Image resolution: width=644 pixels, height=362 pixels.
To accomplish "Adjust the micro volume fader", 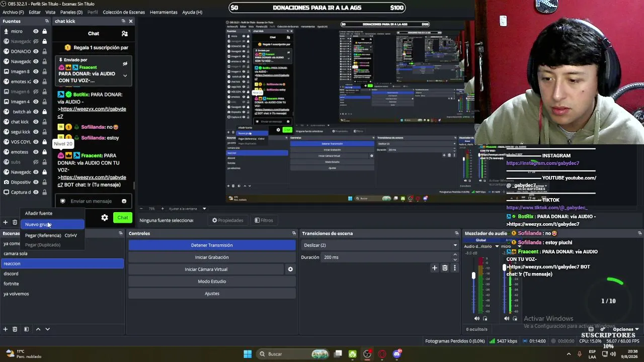I will (504, 268).
